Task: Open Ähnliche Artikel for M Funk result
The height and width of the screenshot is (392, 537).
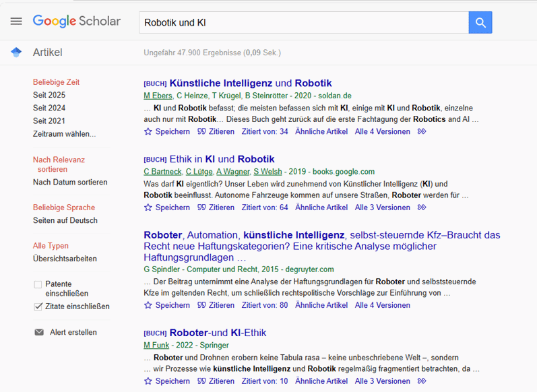Action: [321, 381]
